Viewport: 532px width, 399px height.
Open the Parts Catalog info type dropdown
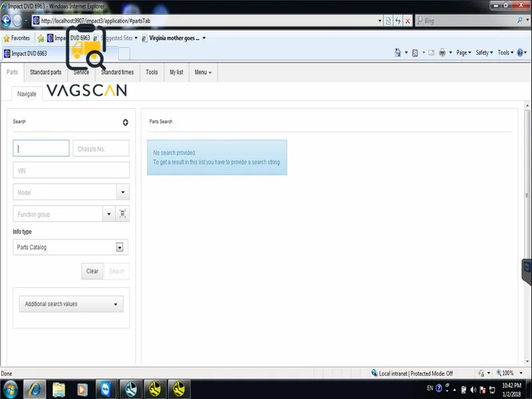click(x=70, y=247)
